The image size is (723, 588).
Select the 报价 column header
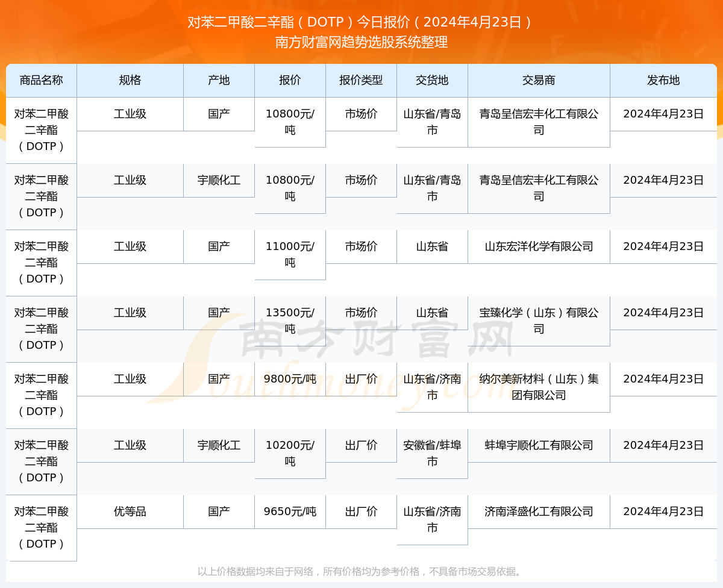pyautogui.click(x=290, y=80)
